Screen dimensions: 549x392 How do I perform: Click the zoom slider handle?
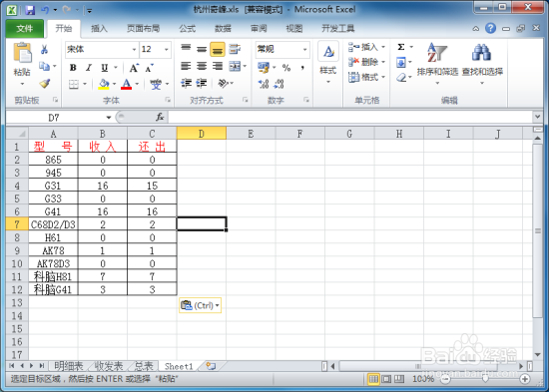tap(485, 379)
